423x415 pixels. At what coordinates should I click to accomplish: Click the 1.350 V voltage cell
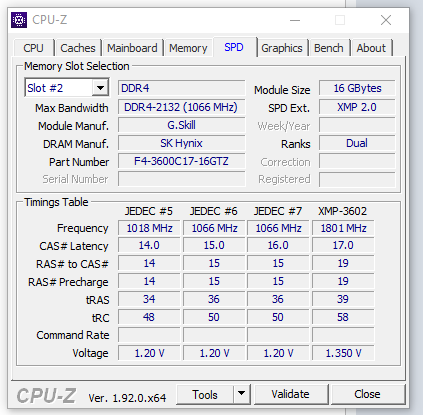point(343,353)
